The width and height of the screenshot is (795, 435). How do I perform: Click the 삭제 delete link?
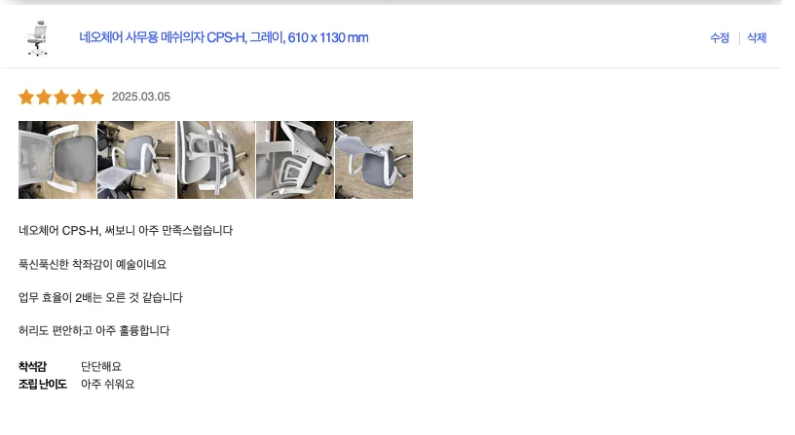tap(756, 38)
